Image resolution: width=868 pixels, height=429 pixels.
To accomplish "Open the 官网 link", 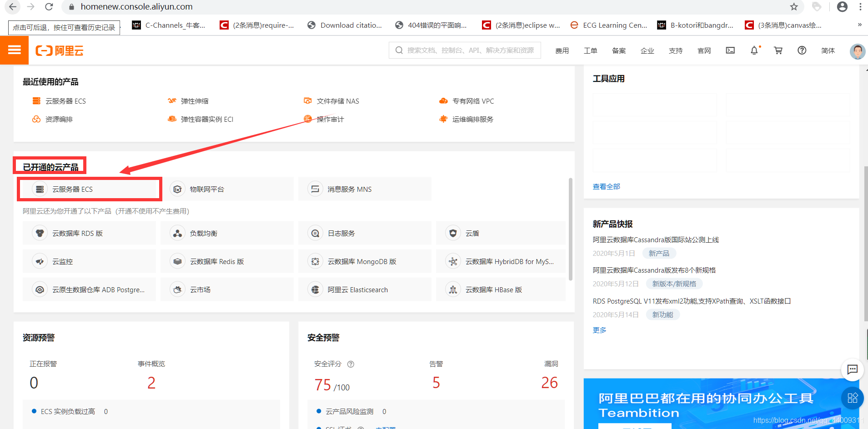I will 704,50.
